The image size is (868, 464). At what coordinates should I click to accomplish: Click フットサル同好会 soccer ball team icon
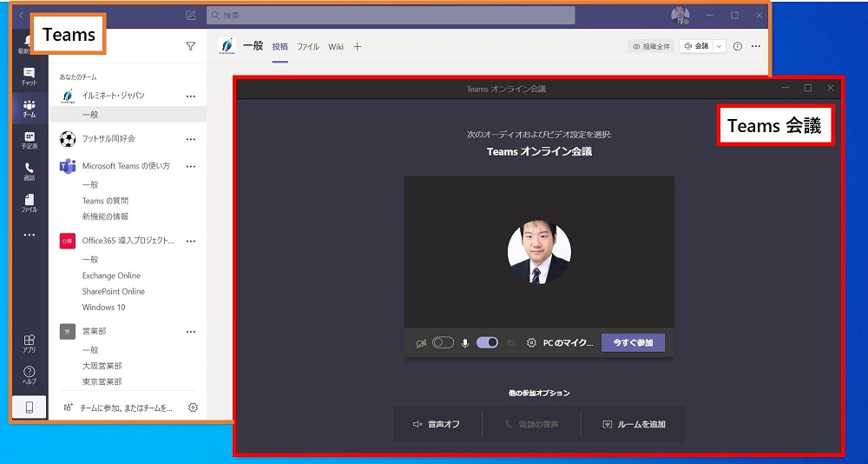(68, 138)
